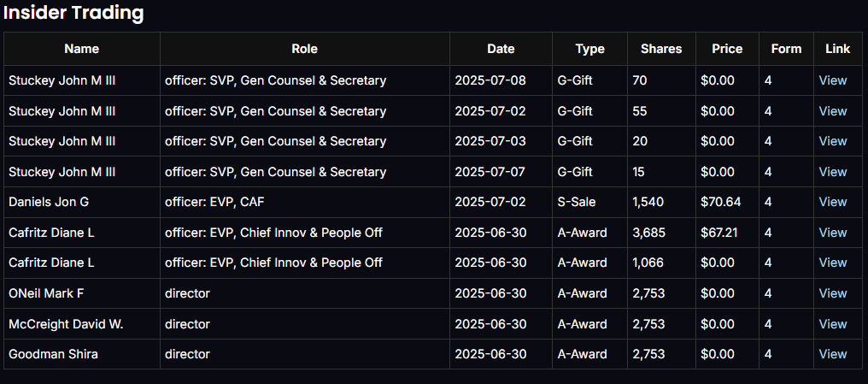This screenshot has width=868, height=384.
Task: Open View link for McCreight David W.
Action: (x=832, y=324)
